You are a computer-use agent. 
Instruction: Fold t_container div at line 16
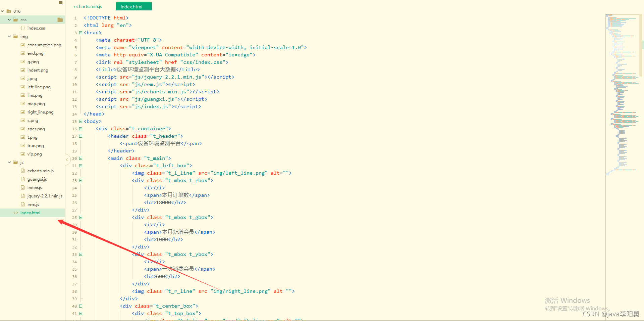80,129
